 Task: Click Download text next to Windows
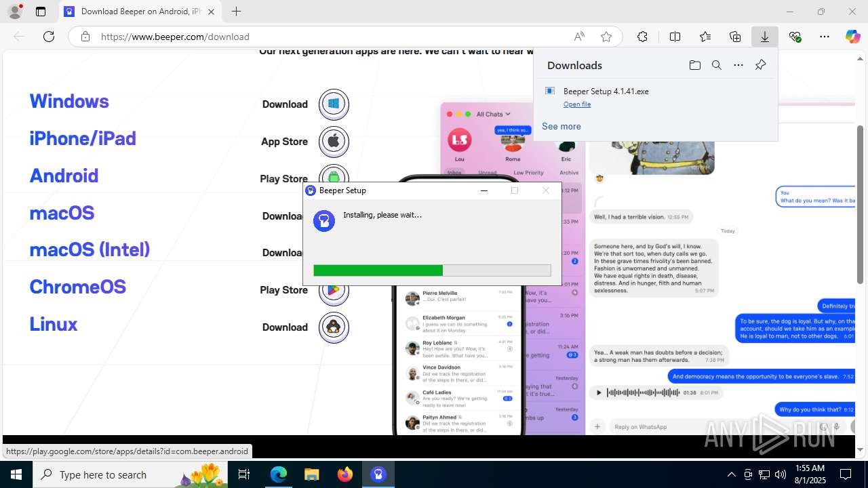point(285,104)
